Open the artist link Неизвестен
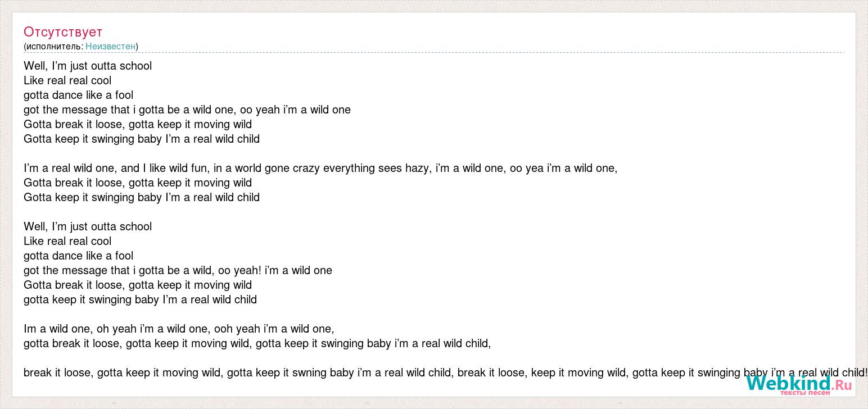Image resolution: width=868 pixels, height=409 pixels. [110, 46]
